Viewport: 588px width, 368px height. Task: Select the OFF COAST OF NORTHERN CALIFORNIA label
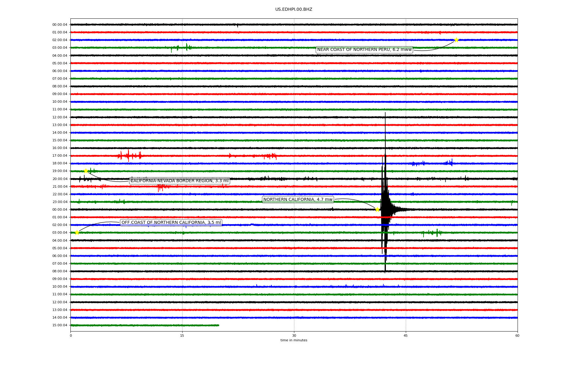coord(171,223)
